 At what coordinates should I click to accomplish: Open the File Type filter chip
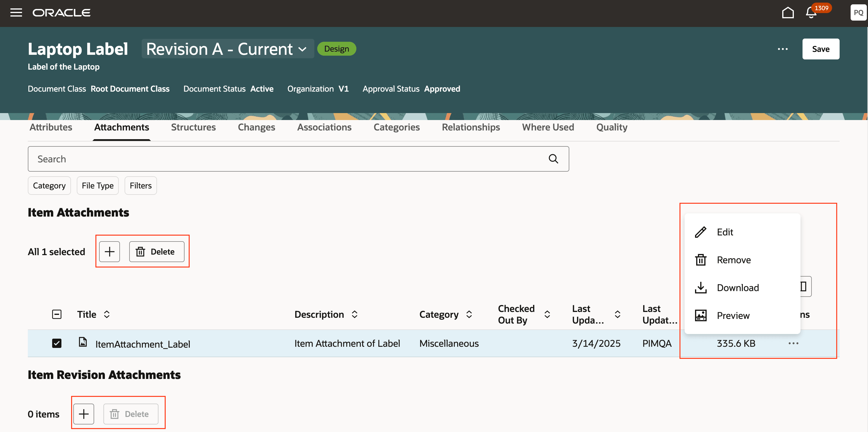point(97,186)
